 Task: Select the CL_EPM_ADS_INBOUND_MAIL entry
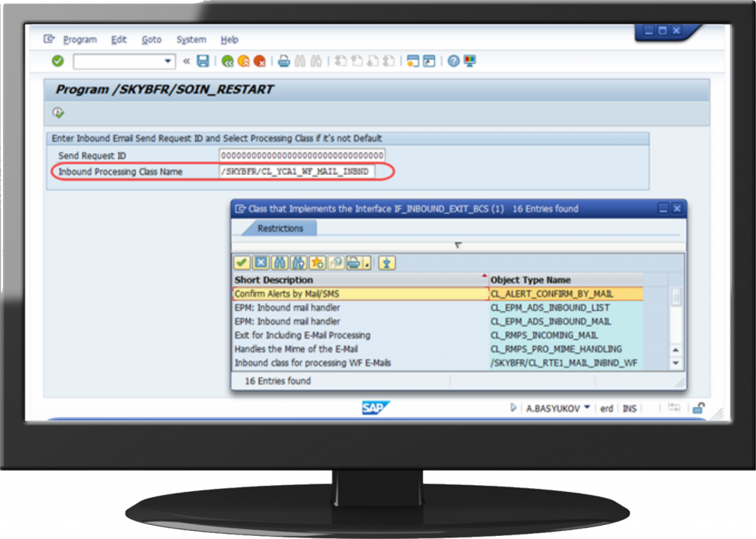(566, 322)
